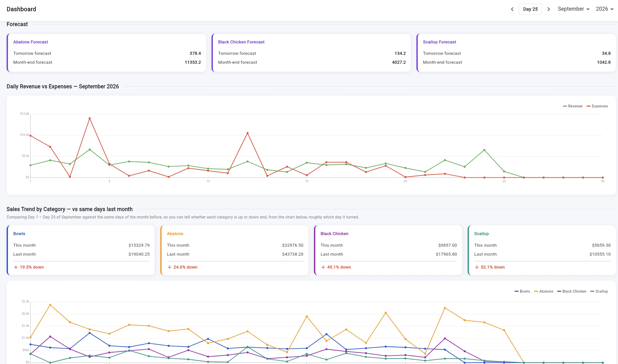Click Scallop this month value $5059.30

click(x=601, y=245)
